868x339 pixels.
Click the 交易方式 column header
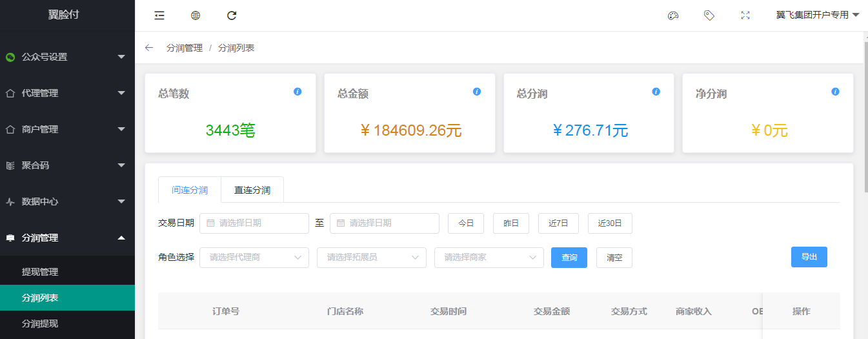coord(629,311)
